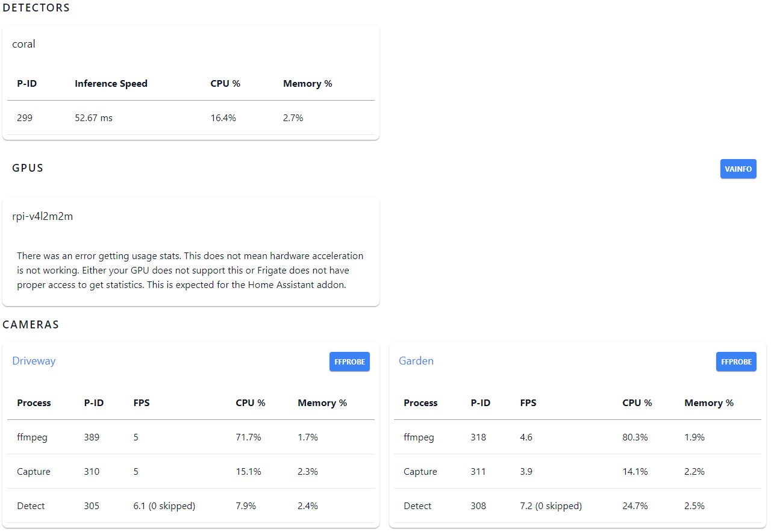Click the Memory % header for Garden
The width and height of the screenshot is (771, 532).
(709, 403)
